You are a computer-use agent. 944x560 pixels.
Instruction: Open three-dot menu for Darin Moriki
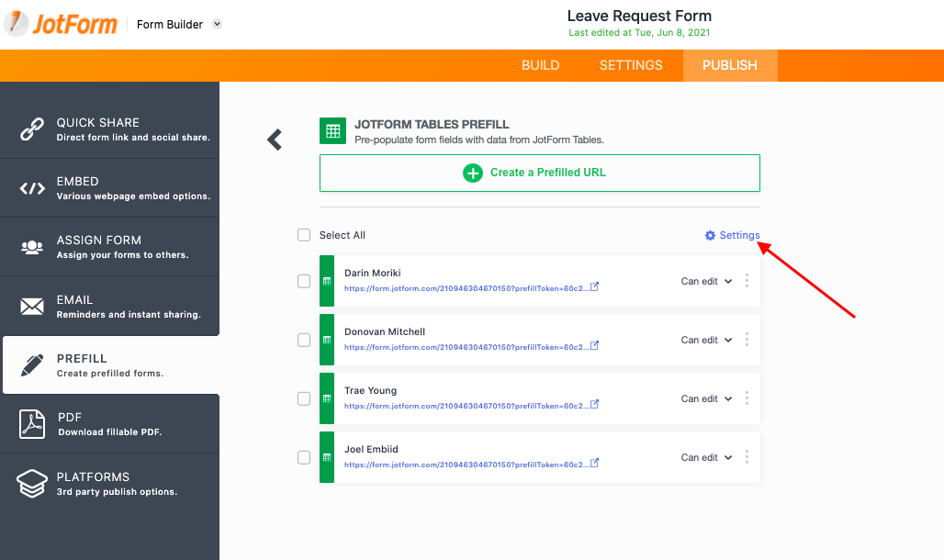(747, 281)
